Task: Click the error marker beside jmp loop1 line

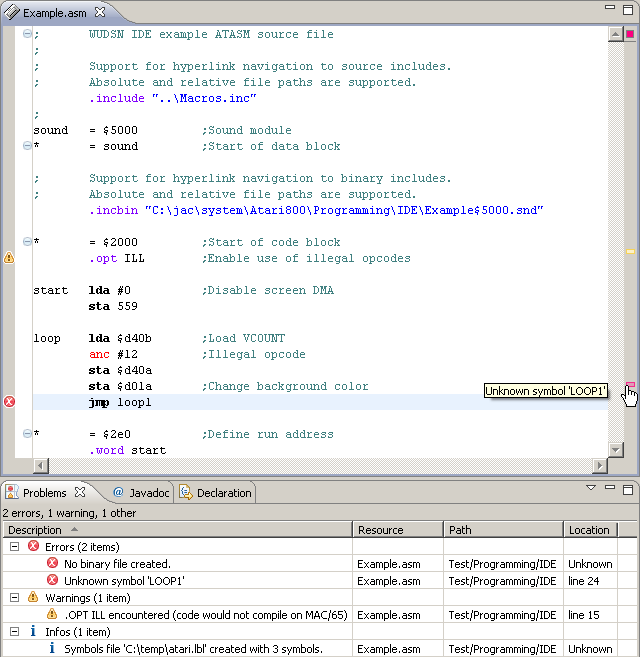Action: (9, 402)
